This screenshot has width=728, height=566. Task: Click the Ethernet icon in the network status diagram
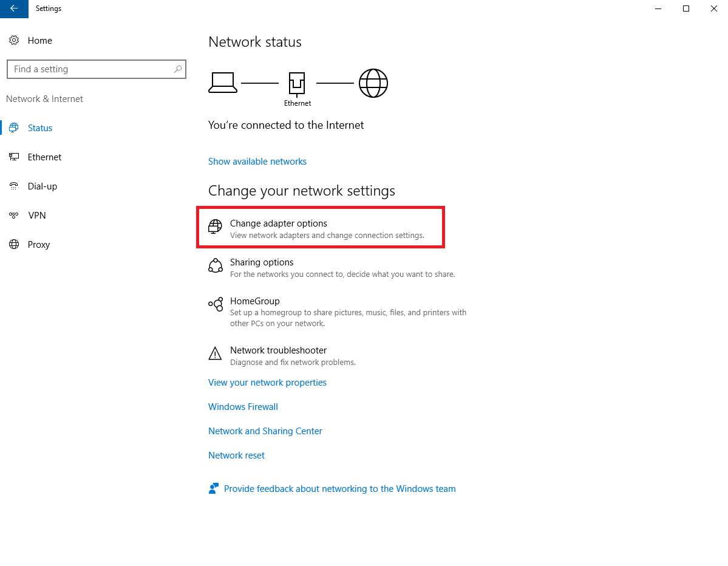(297, 83)
